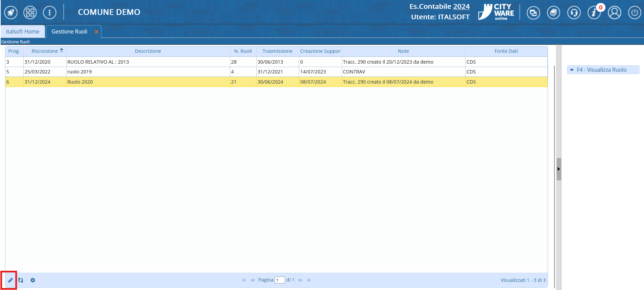Click F4 - Visualizza Ruolo button
Image resolution: width=644 pixels, height=290 pixels.
point(603,70)
